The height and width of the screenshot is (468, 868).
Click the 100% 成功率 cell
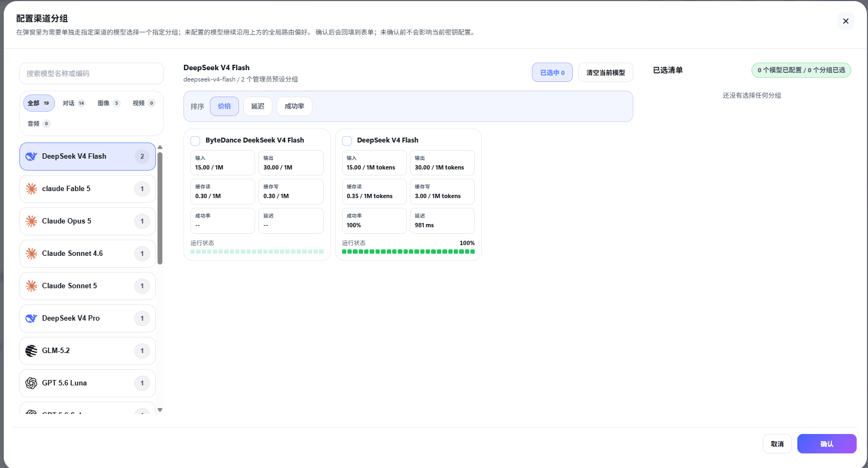374,221
